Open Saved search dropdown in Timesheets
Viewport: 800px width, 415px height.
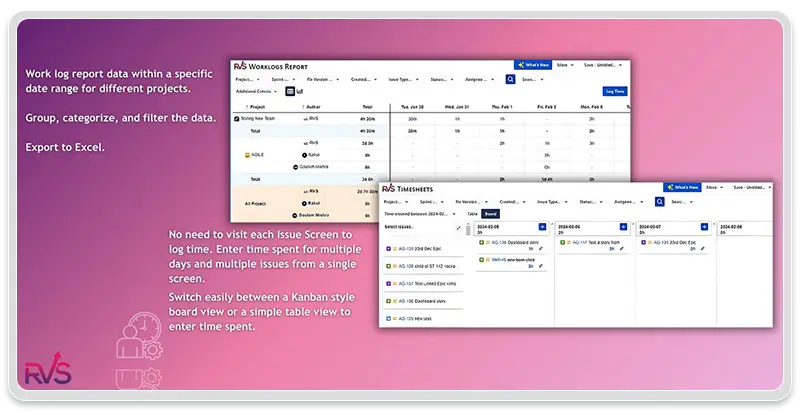click(682, 202)
